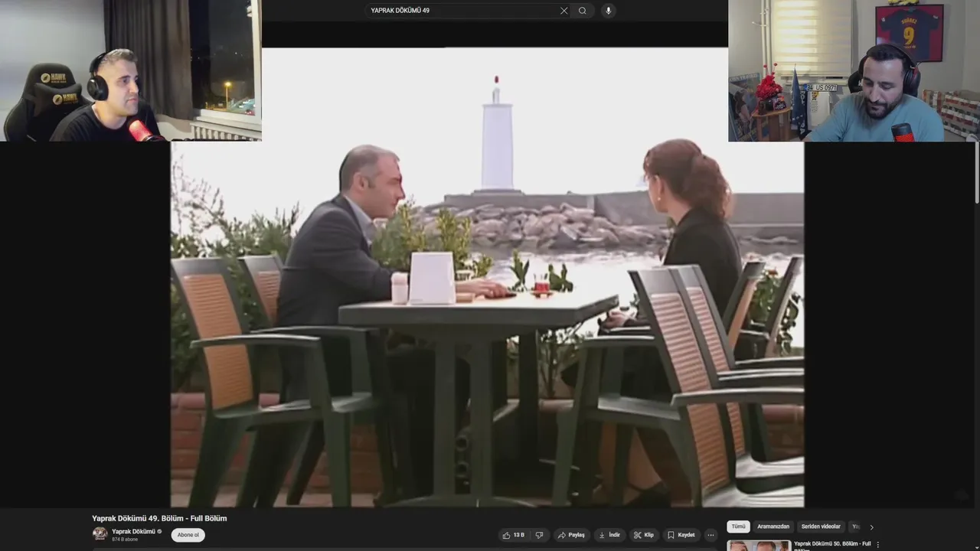
Task: Open the Yaprak Dökümü channel avatar
Action: pyautogui.click(x=100, y=533)
